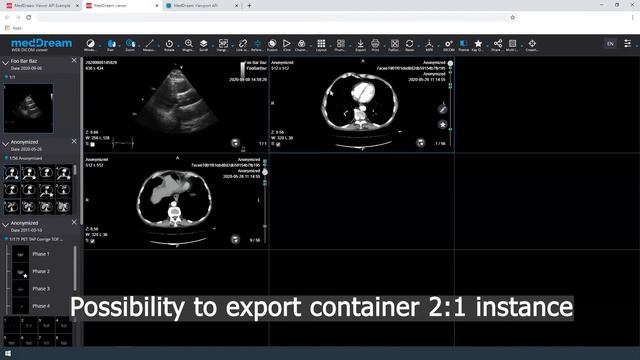Select the Measure line tool

pos(149,44)
